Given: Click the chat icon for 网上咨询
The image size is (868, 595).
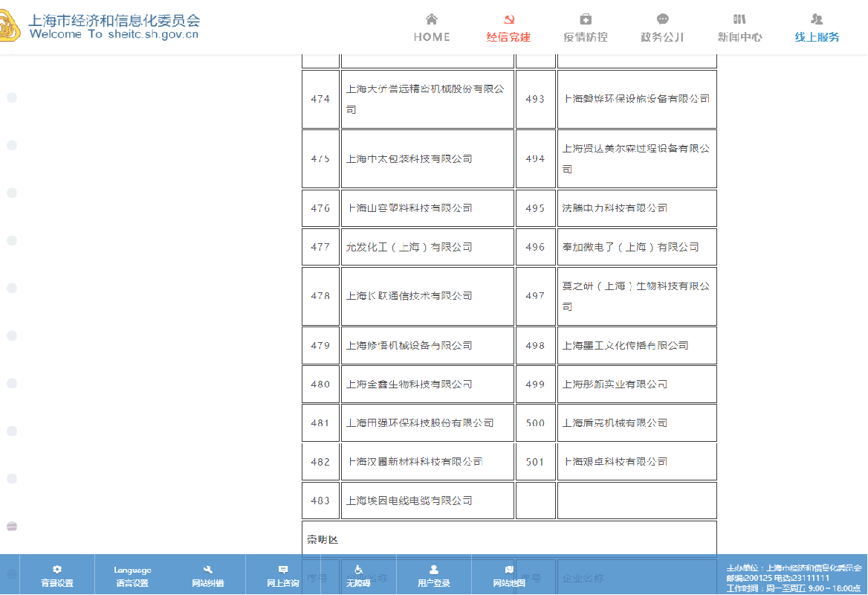Looking at the screenshot, I should pyautogui.click(x=283, y=570).
